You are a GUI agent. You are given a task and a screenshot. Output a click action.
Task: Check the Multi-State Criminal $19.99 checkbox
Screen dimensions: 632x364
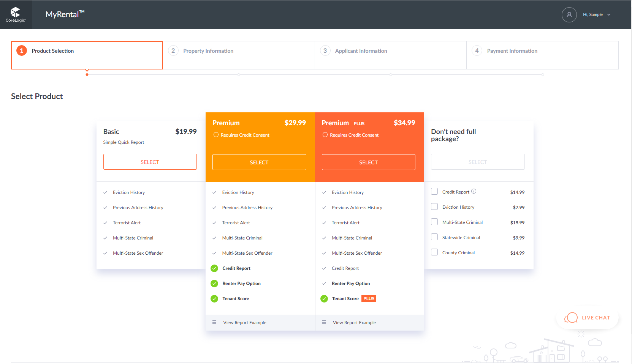[434, 222]
